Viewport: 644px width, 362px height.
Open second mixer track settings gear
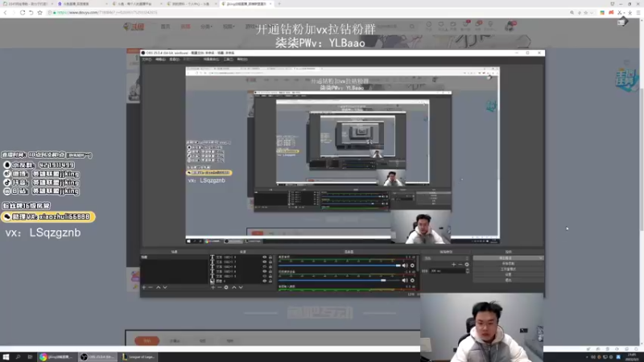(x=412, y=280)
